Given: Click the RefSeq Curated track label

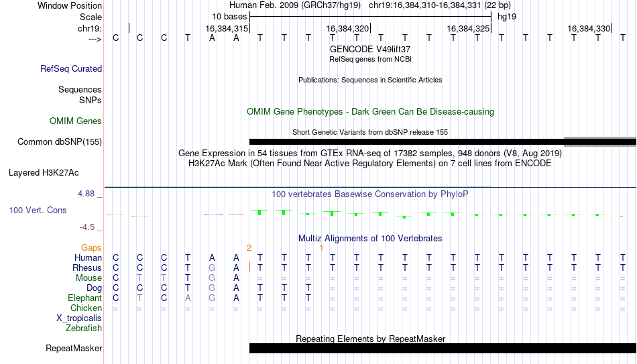Looking at the screenshot, I should pos(70,68).
